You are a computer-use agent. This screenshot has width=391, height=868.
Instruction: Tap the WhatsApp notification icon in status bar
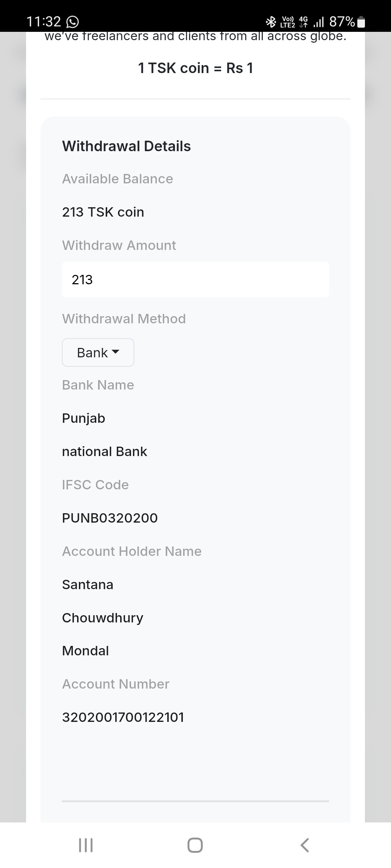[72, 22]
